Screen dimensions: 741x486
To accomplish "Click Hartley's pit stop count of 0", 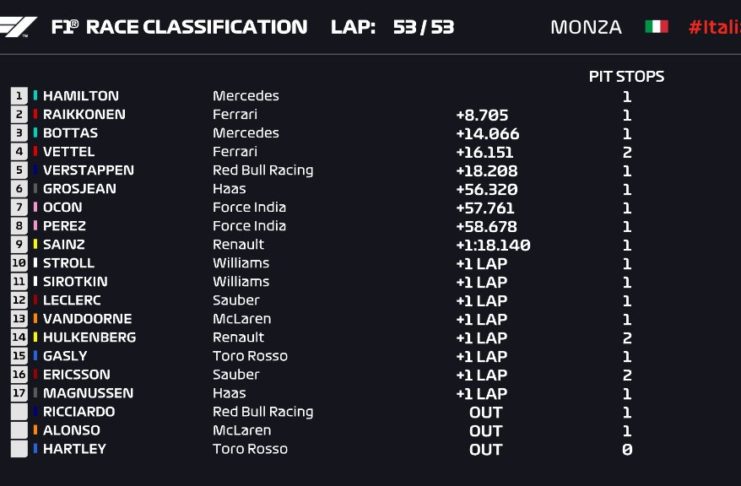I will 627,450.
